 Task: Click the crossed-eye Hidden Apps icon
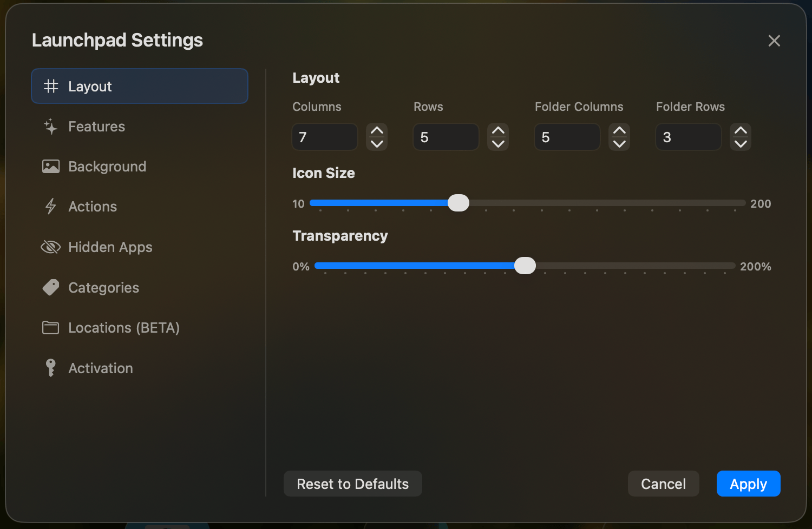click(50, 247)
